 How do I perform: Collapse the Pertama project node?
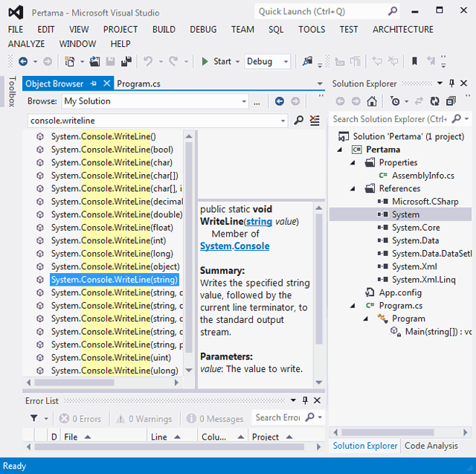(340, 150)
